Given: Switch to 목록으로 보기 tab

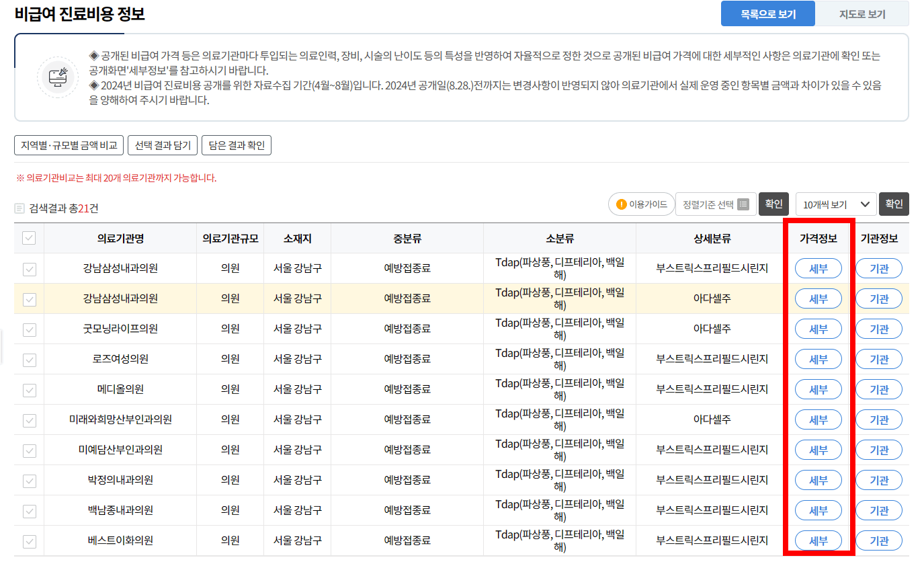Looking at the screenshot, I should pyautogui.click(x=768, y=14).
